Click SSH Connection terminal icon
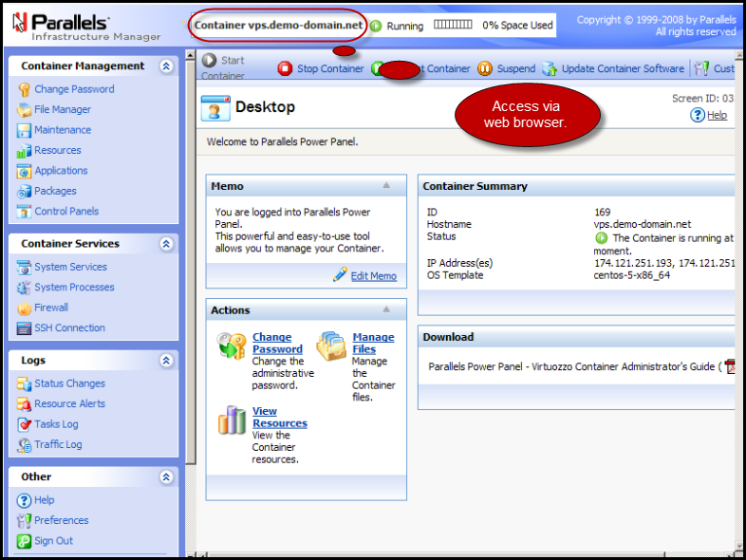Image resolution: width=746 pixels, height=560 pixels. pos(24,328)
